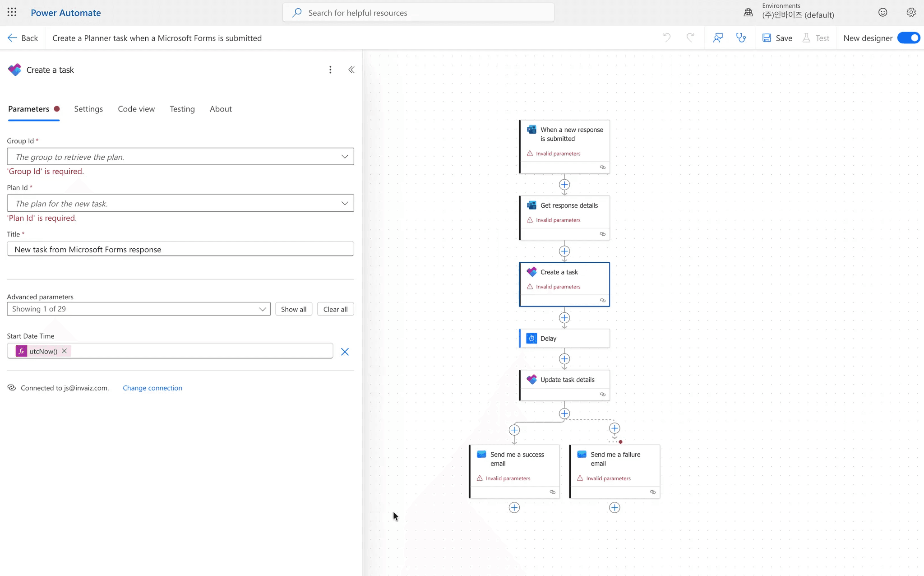Select When a new response is submitted card

pyautogui.click(x=564, y=147)
